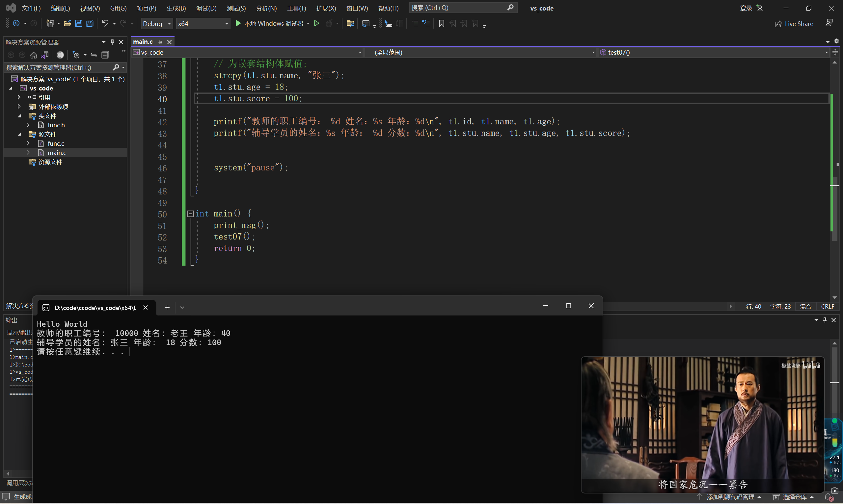Click 选择仓库 in status bar
The width and height of the screenshot is (843, 504).
[x=793, y=497]
